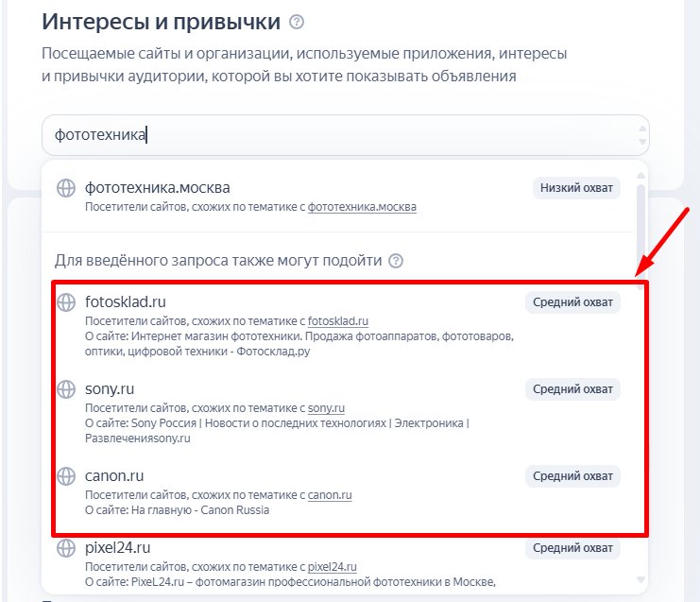Select pixel24.ru from the suggestions
Screen dimensions: 700x602
point(118,547)
